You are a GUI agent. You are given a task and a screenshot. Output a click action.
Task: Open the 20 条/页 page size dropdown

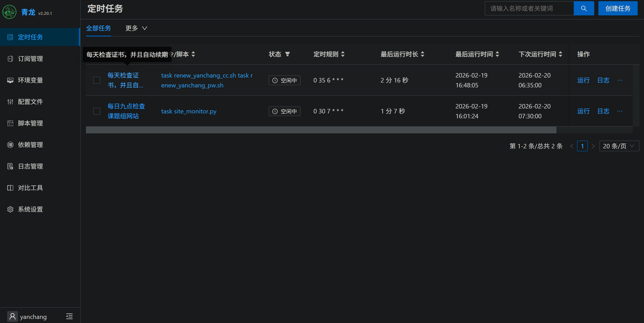[x=619, y=146]
